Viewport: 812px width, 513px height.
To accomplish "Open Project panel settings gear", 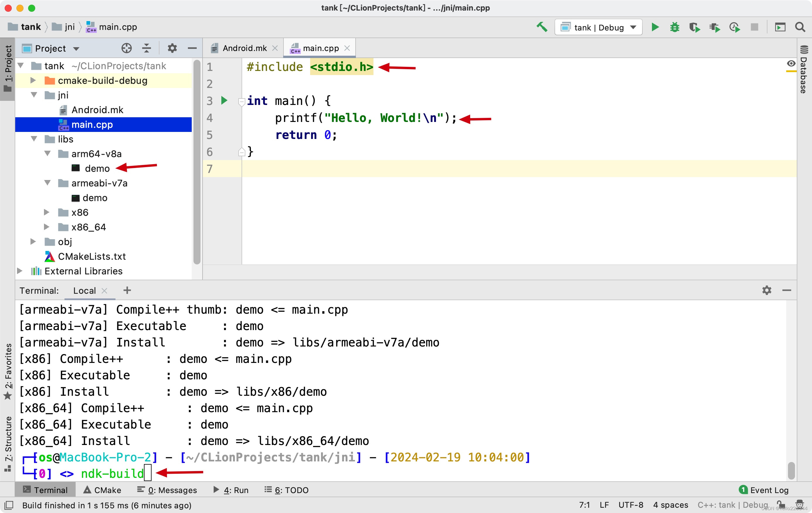I will click(x=172, y=48).
